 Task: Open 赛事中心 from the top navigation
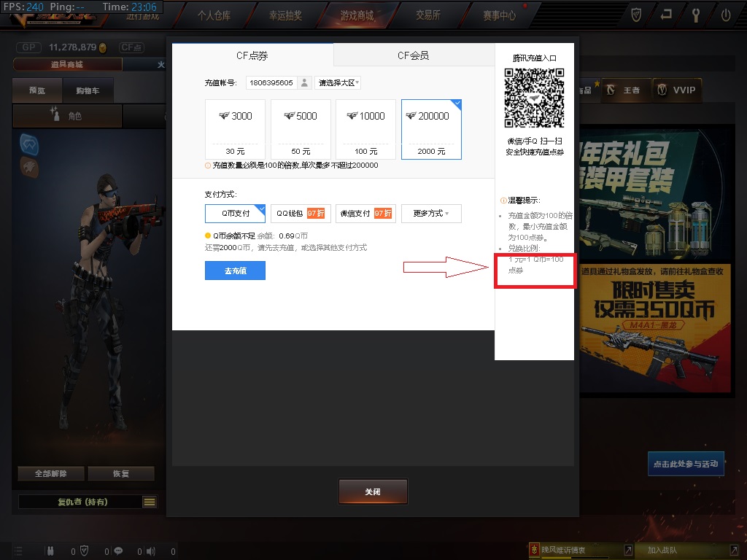tap(500, 15)
